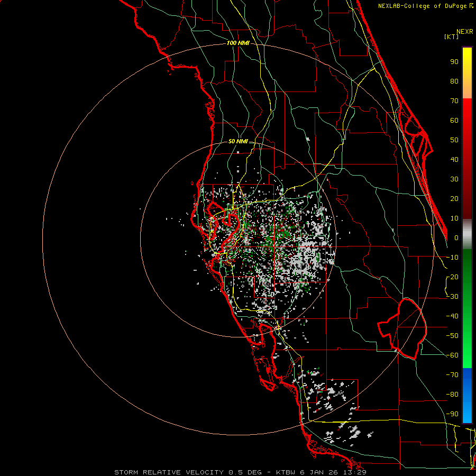Click the 100 NMI range ring label
Screen dimensions: 476x476
coord(238,43)
